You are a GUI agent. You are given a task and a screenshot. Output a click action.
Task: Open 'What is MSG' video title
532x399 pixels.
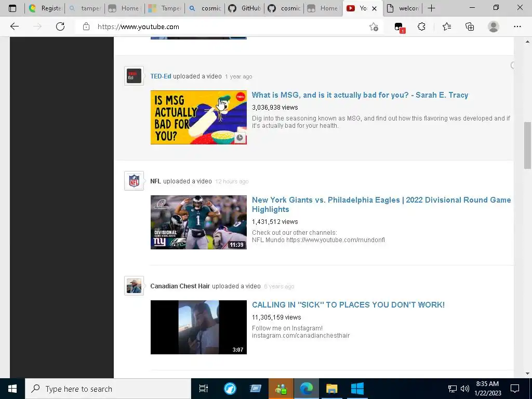[x=360, y=95]
